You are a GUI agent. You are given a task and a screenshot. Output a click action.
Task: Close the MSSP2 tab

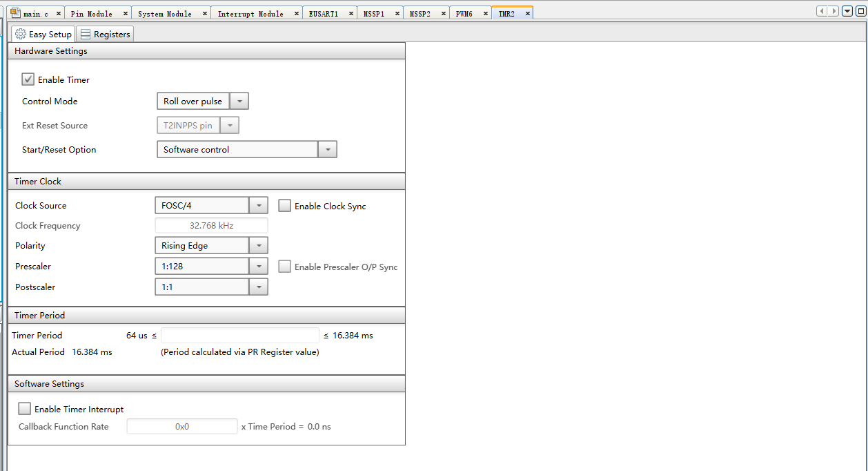tap(442, 14)
